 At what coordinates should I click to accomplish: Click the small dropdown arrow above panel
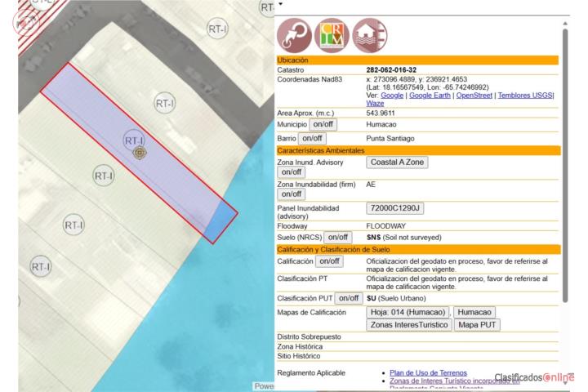coord(280,4)
